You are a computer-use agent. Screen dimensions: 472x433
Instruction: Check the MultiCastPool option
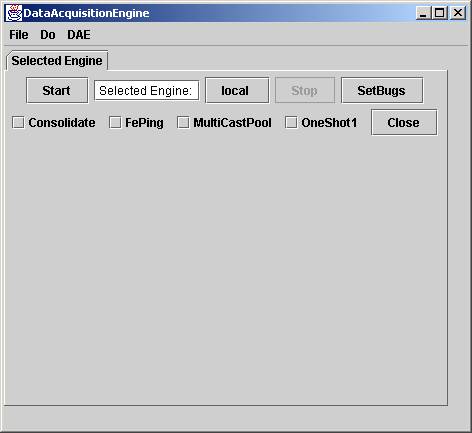(183, 122)
